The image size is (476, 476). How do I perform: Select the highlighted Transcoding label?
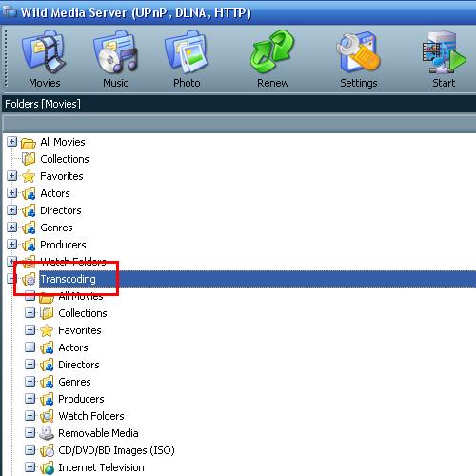68,279
